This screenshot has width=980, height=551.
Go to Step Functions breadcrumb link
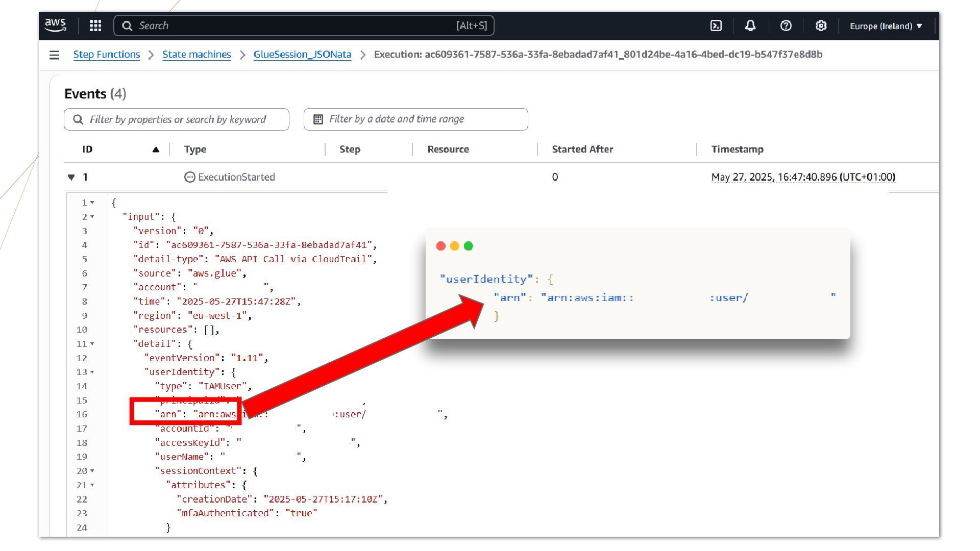107,54
